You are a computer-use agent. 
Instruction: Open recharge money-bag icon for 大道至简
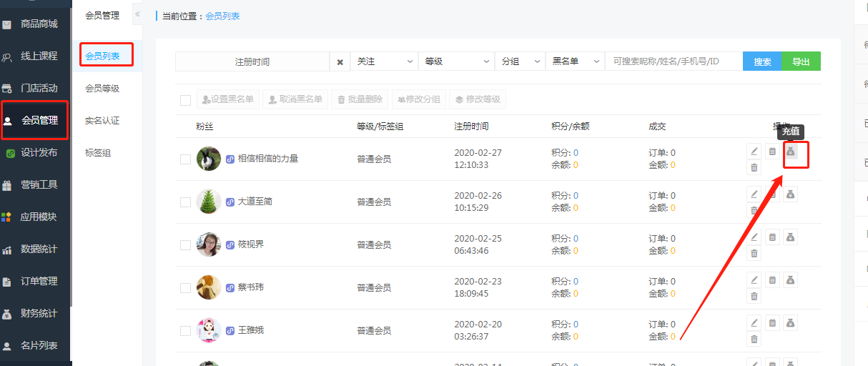[790, 194]
